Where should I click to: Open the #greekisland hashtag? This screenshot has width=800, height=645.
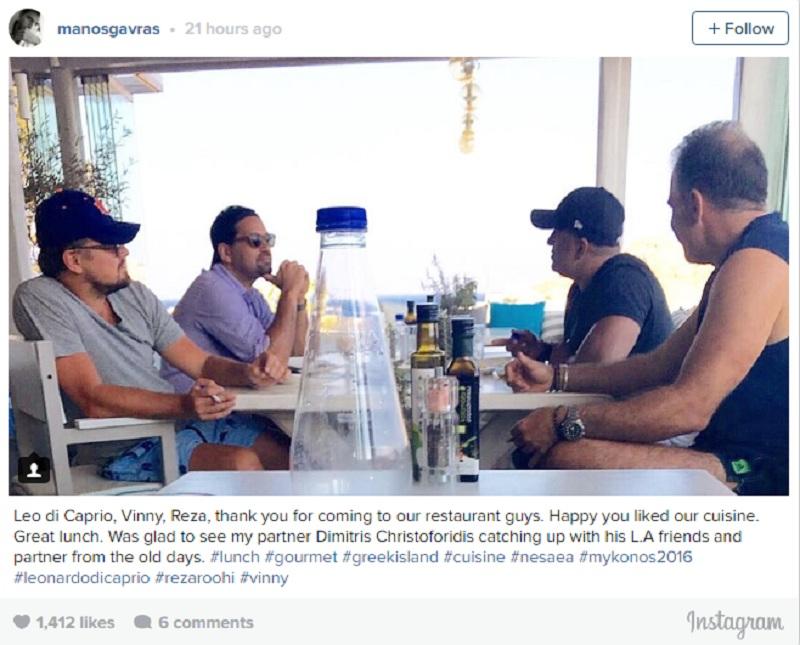pos(390,557)
